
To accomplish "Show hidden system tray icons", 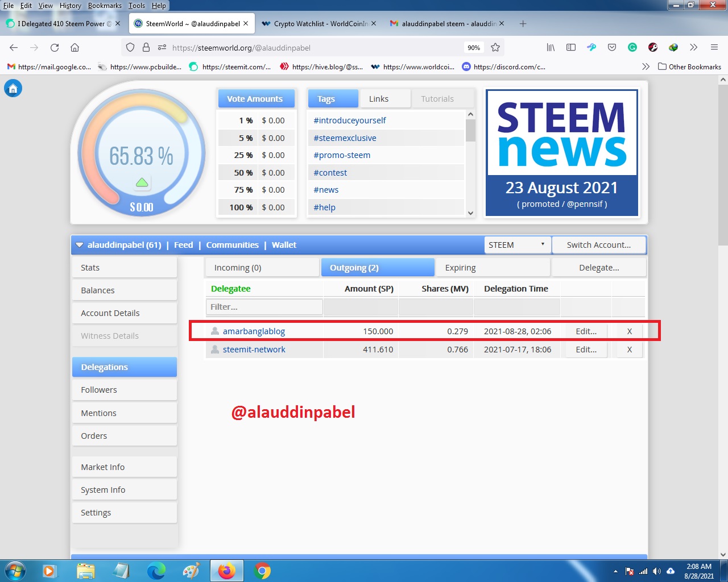I will click(615, 571).
